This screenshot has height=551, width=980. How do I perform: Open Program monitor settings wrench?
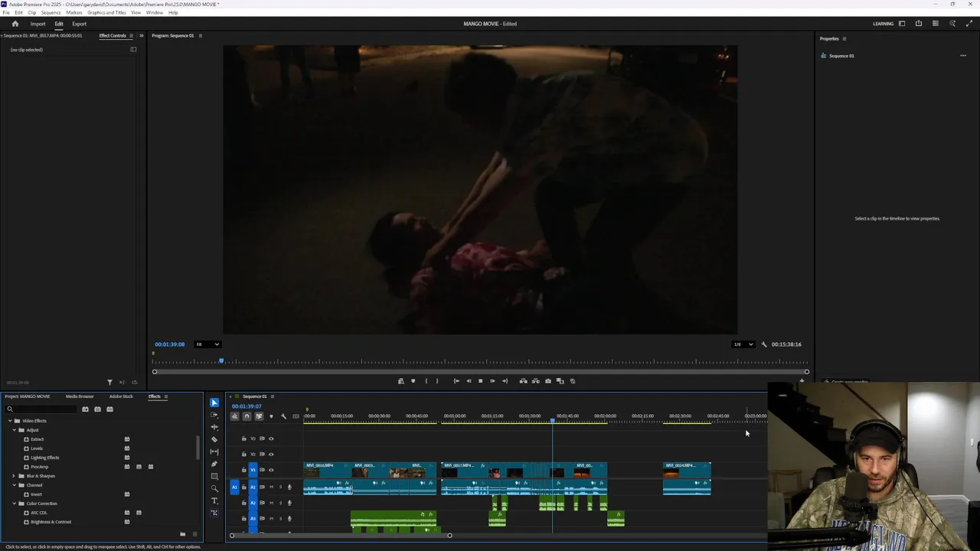763,344
